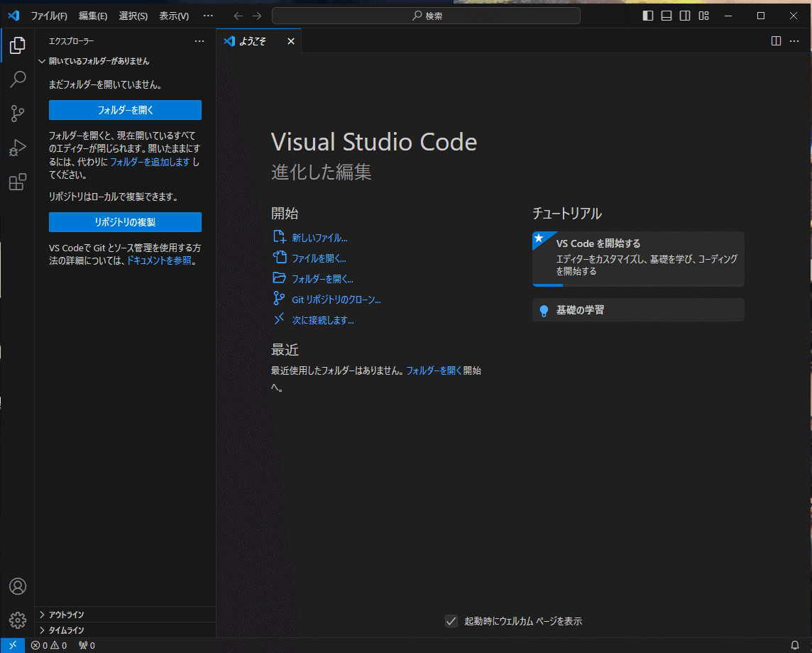Click the Go Back arrow

(x=238, y=16)
